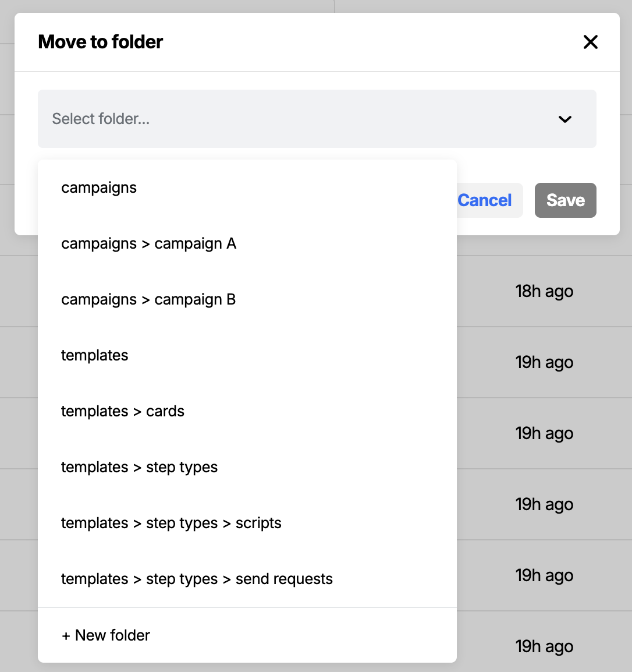
Task: Choose templates > step types > scripts
Action: pos(171,523)
